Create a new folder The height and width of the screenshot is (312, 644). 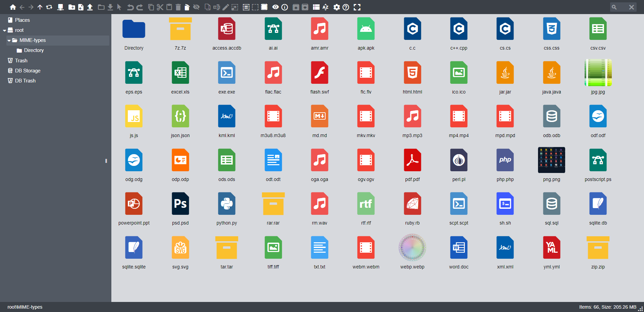[x=72, y=7]
